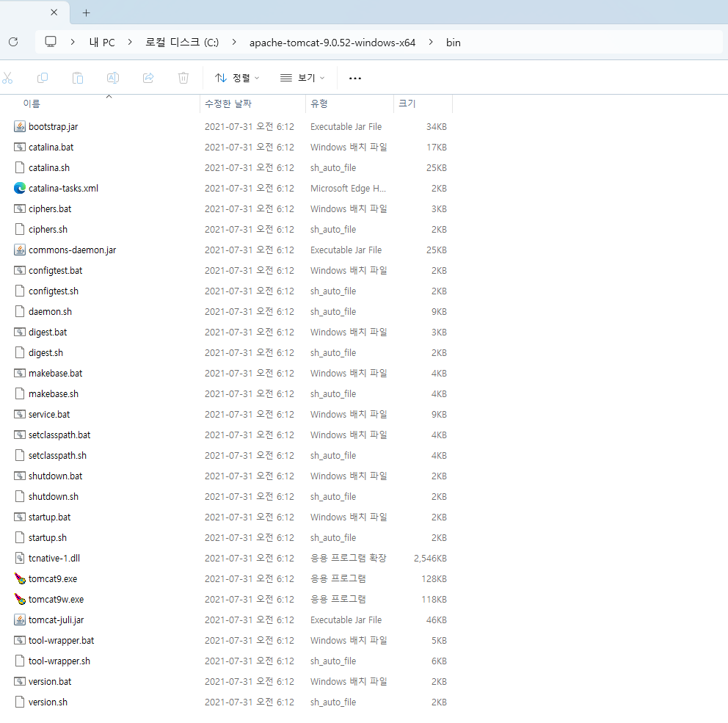Click the 2,546KB size value
The height and width of the screenshot is (723, 728).
430,558
